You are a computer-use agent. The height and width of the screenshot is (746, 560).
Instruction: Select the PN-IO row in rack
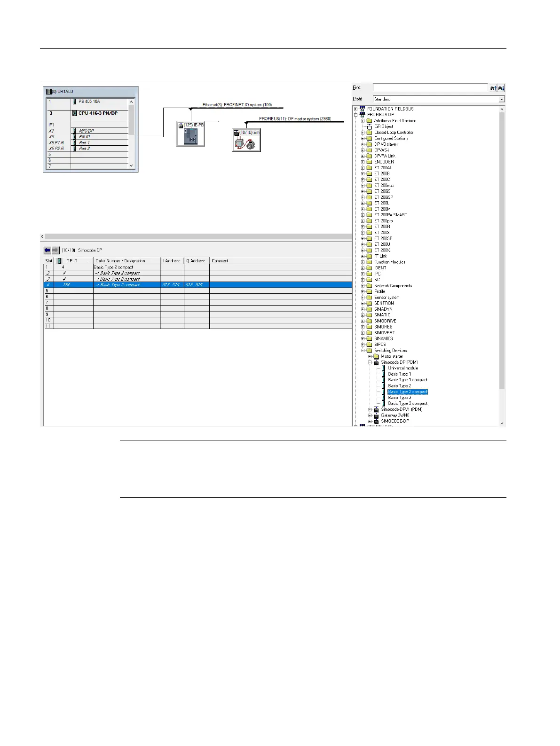(x=87, y=137)
